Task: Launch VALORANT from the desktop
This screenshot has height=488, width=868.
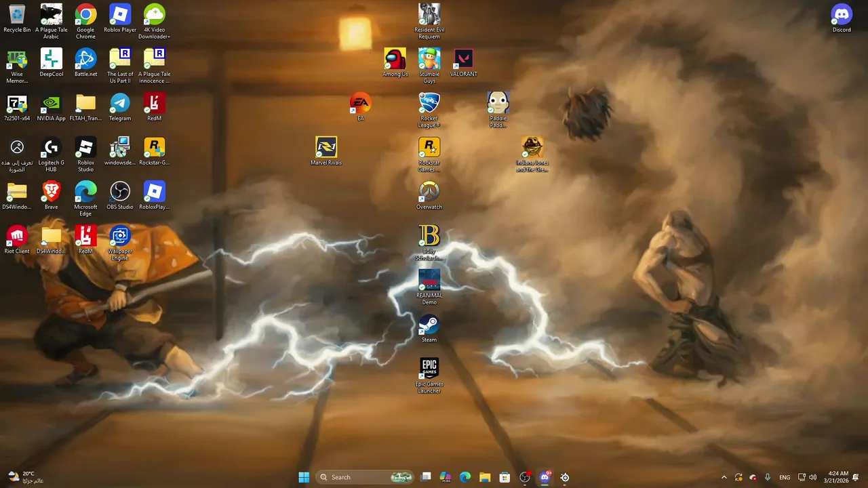Action: [x=464, y=62]
